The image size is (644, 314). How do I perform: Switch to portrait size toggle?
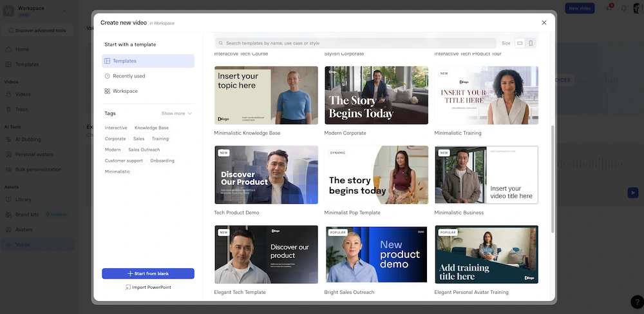pyautogui.click(x=531, y=43)
